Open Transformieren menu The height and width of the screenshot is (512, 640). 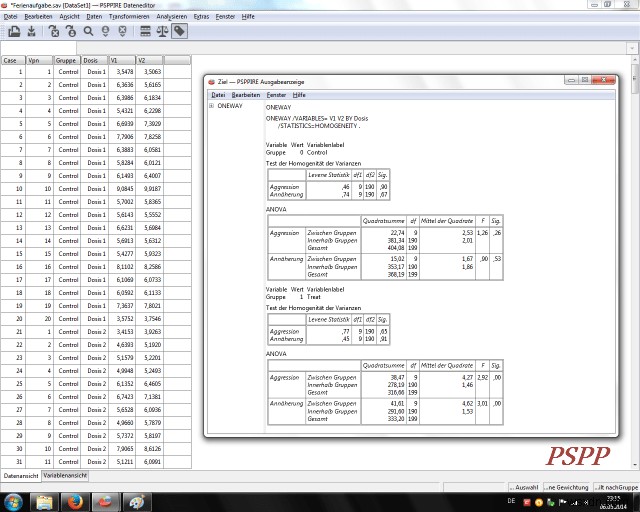(x=129, y=16)
